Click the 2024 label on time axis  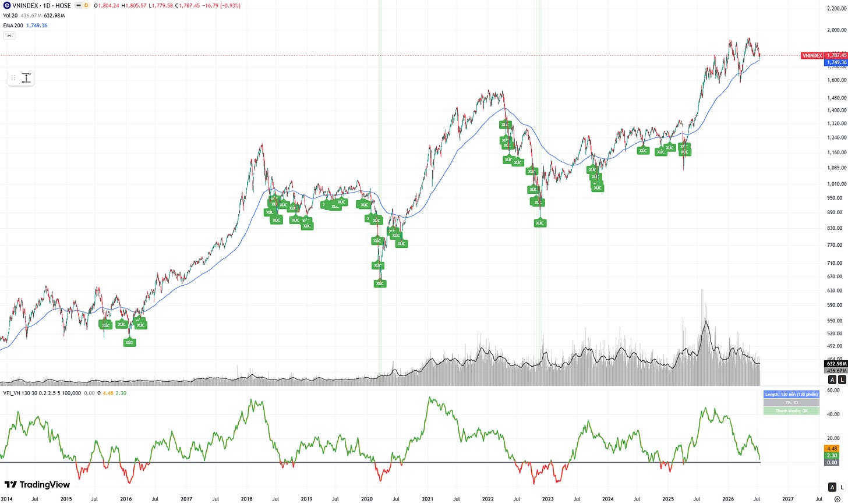608,499
